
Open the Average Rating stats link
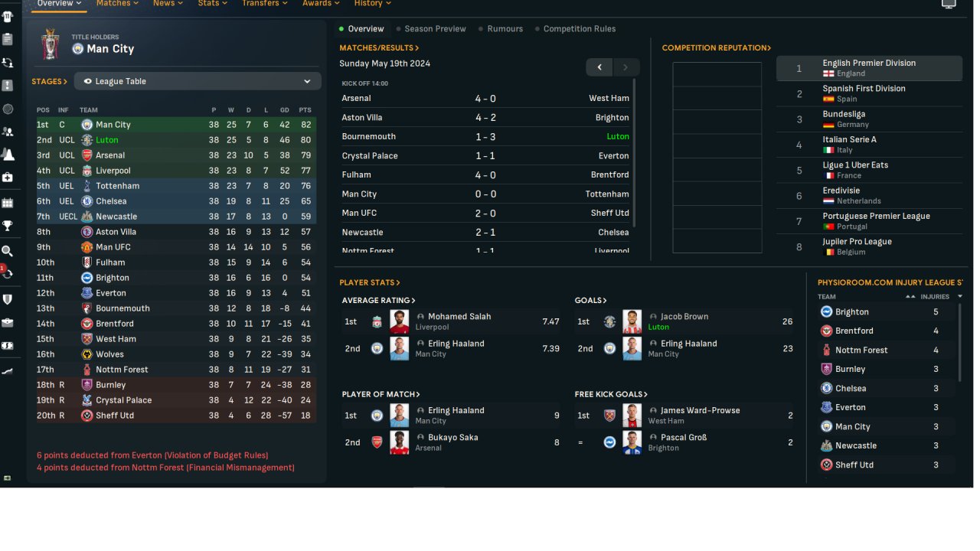point(379,301)
